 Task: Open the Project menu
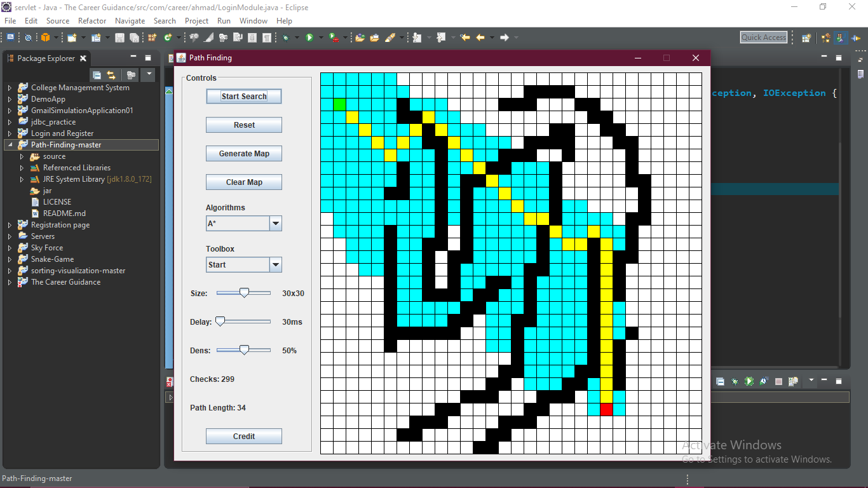[196, 20]
